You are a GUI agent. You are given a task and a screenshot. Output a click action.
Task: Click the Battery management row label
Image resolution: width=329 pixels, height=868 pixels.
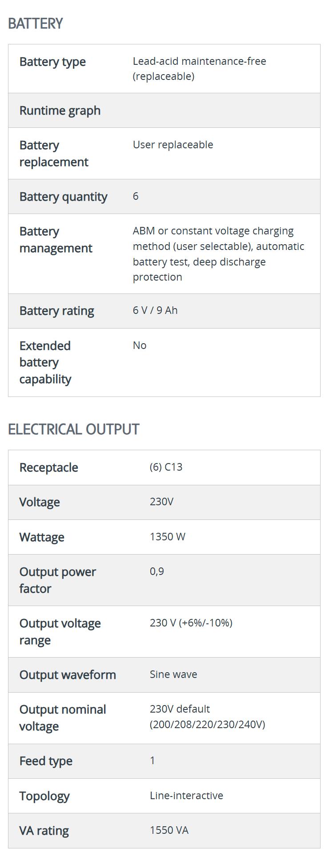pyautogui.click(x=56, y=240)
